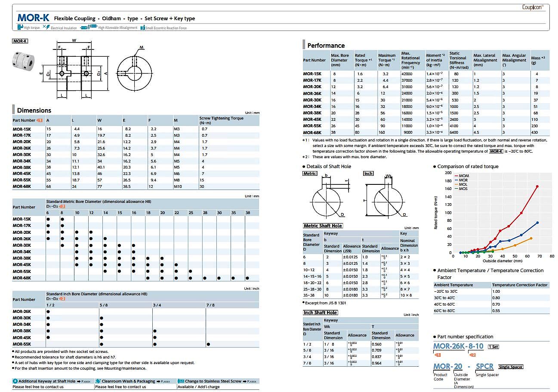Screen dimensions: 558x392
Task: Click the 10 x 8 nominal key dimension
Action: pyautogui.click(x=406, y=295)
